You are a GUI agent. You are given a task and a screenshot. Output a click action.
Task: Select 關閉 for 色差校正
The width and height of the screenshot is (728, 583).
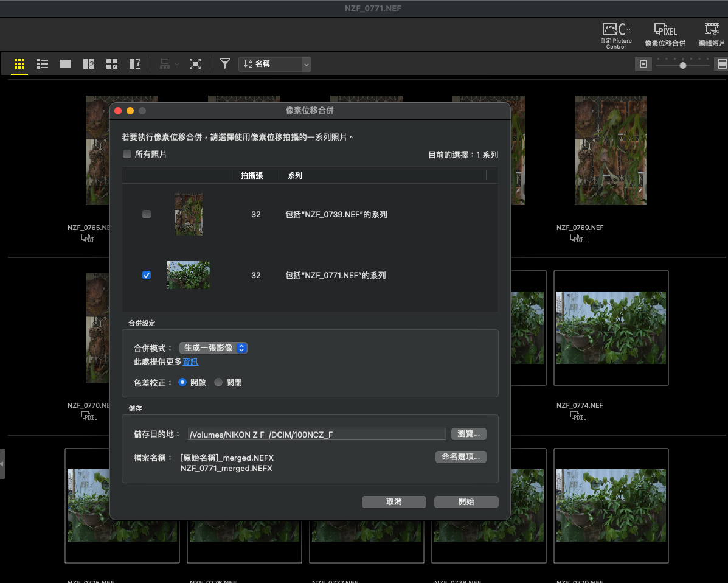pyautogui.click(x=218, y=383)
